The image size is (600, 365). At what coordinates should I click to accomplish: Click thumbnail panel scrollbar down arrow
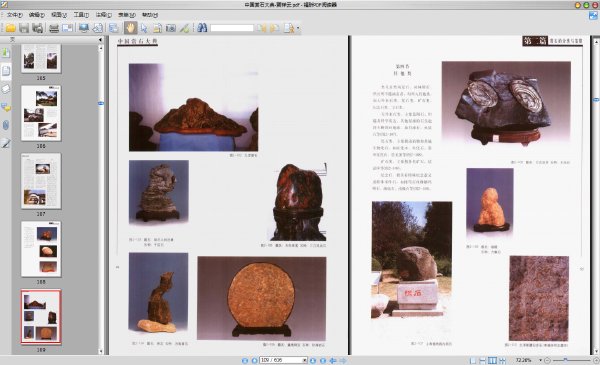point(101,351)
